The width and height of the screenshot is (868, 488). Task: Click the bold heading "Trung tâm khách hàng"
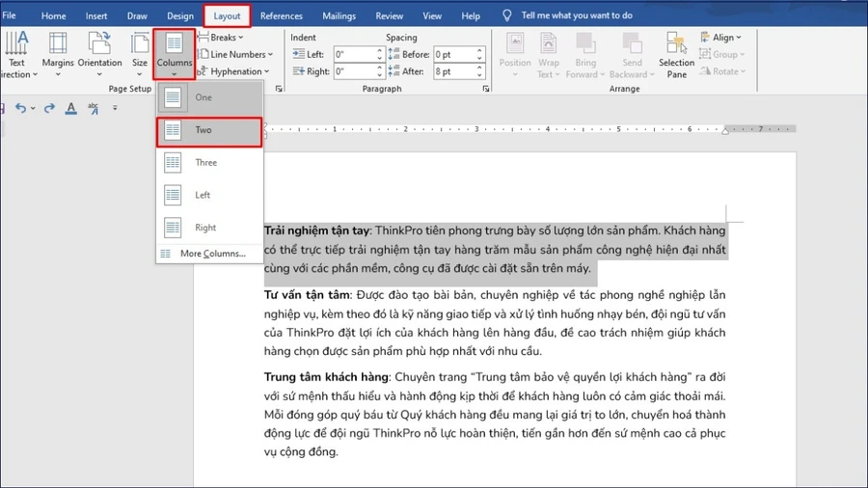[x=326, y=377]
